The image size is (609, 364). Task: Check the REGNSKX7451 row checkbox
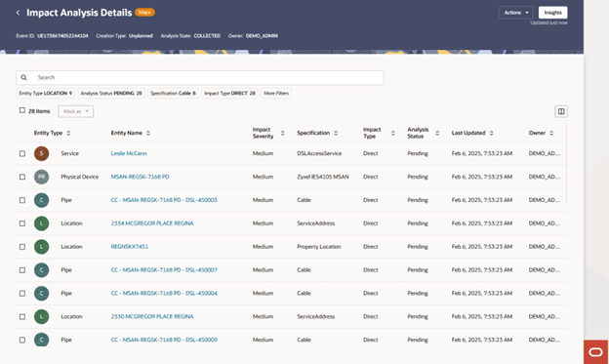pyautogui.click(x=22, y=247)
